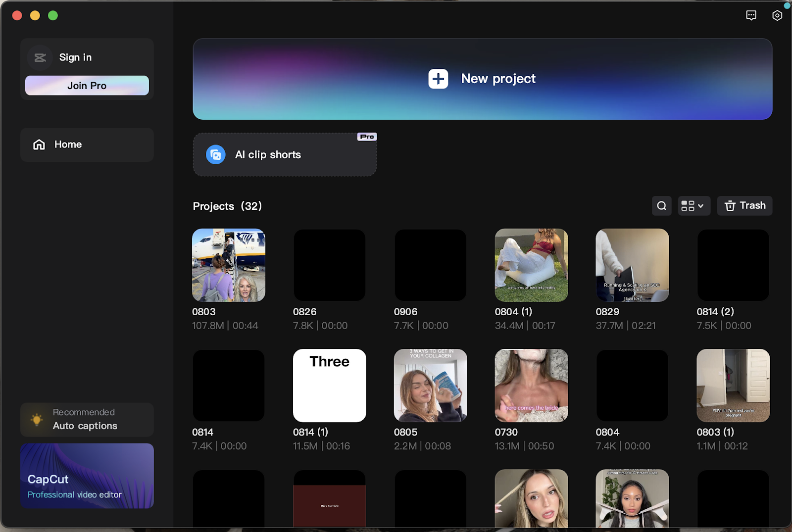The image size is (792, 532).
Task: Click the AI clip shorts feature icon
Action: click(x=215, y=154)
